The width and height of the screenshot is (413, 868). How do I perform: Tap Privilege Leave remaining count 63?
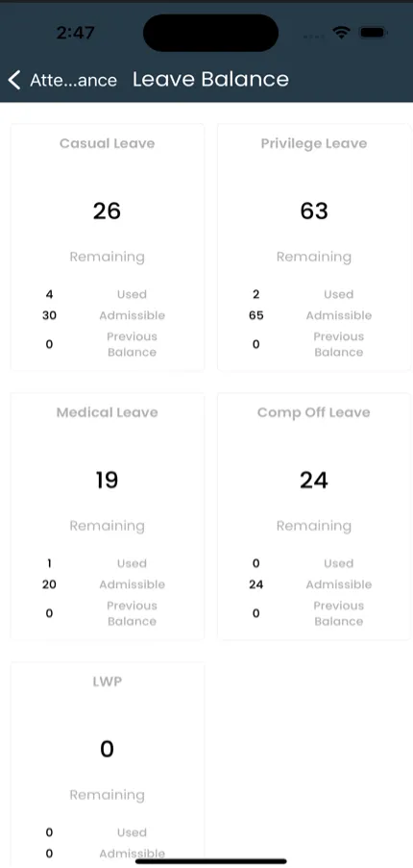point(314,211)
